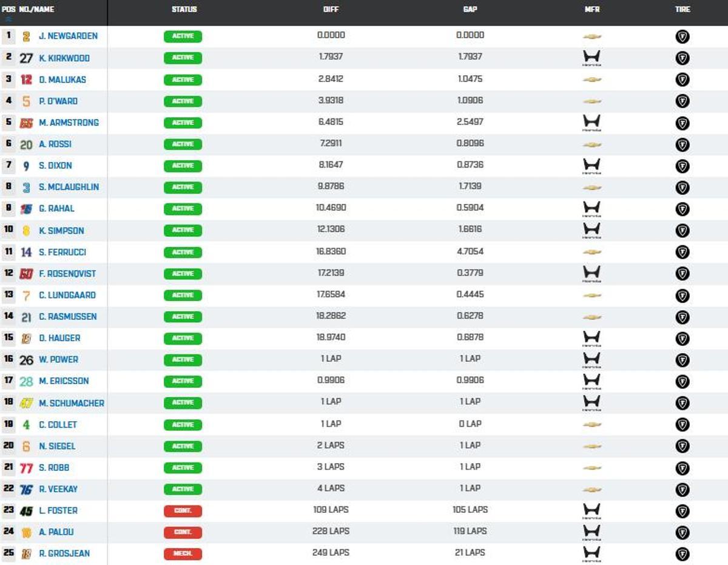Select the TIRE column header
The height and width of the screenshot is (565, 728).
coord(682,9)
